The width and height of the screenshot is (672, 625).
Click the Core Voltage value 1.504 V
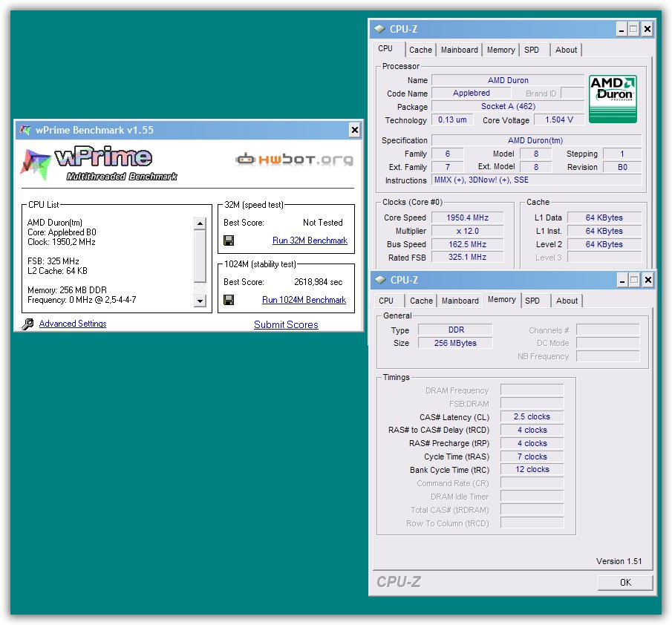tap(559, 120)
